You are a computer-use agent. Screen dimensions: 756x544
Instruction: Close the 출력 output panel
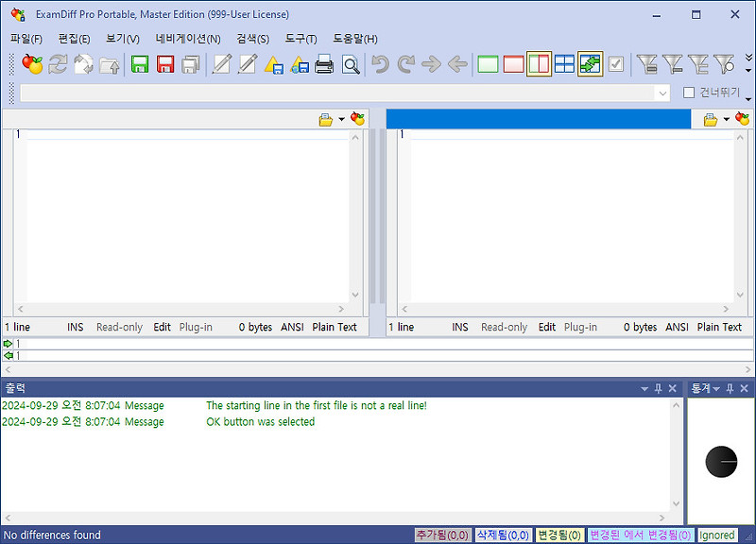pos(673,388)
